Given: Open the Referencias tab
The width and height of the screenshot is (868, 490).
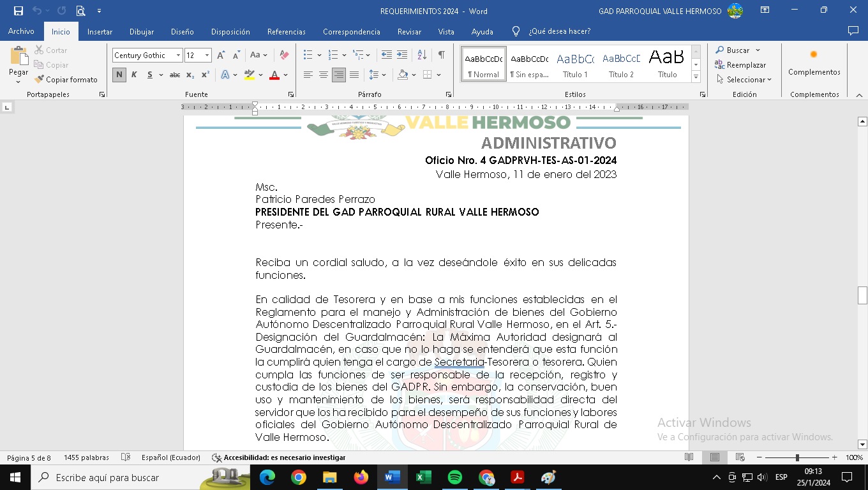Looking at the screenshot, I should coord(286,31).
